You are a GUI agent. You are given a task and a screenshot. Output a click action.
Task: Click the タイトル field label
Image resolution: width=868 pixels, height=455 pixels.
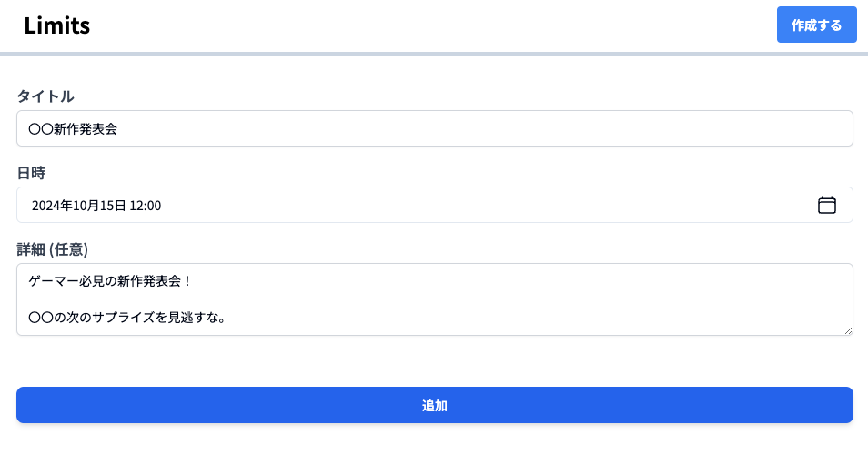[x=45, y=96]
